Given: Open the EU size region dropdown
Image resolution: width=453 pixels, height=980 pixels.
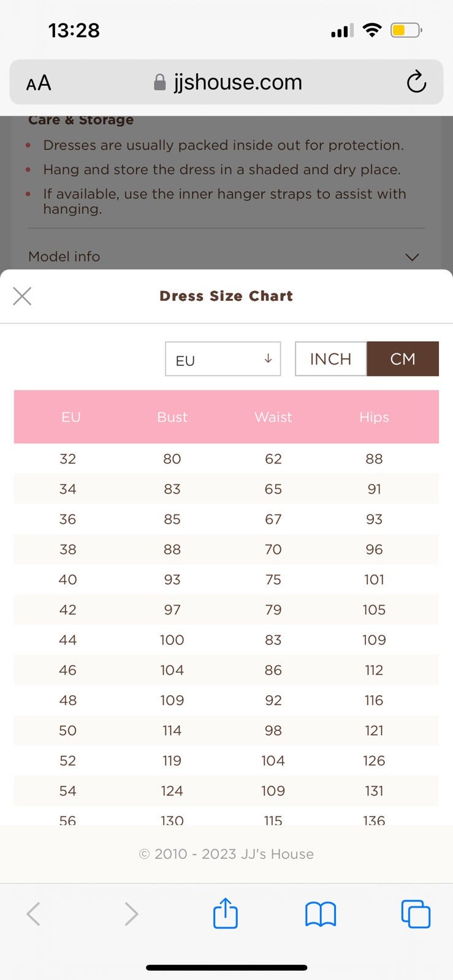Looking at the screenshot, I should click(x=223, y=360).
